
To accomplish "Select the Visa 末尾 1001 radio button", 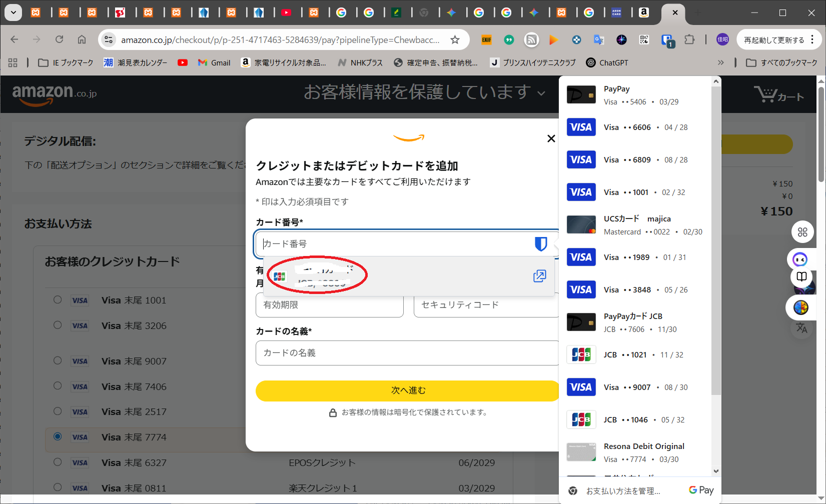I will pyautogui.click(x=58, y=300).
